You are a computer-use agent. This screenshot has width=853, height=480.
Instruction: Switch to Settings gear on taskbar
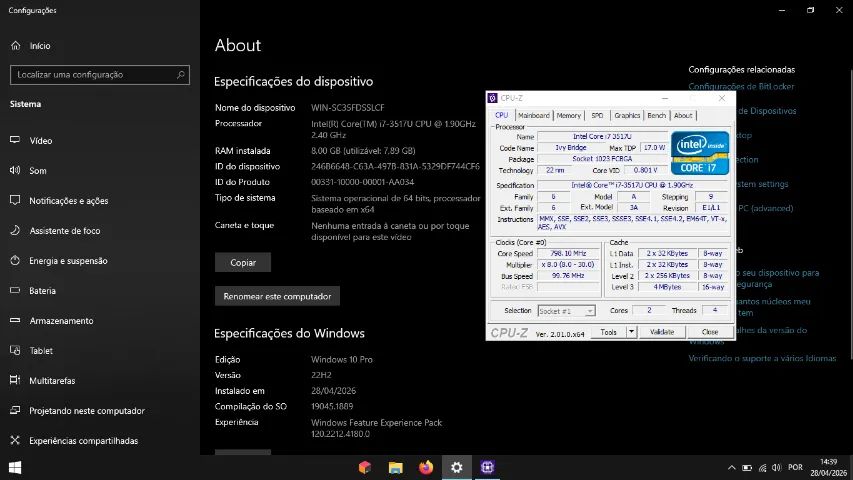coord(456,467)
